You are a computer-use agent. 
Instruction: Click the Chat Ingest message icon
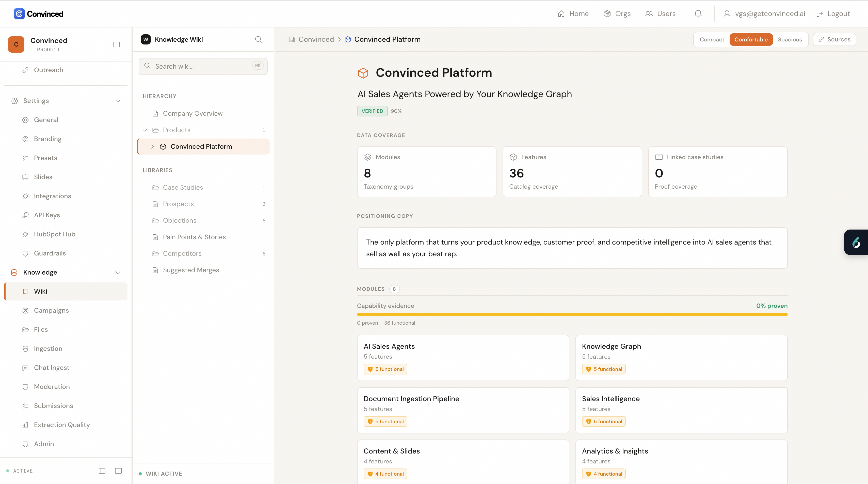coord(25,368)
